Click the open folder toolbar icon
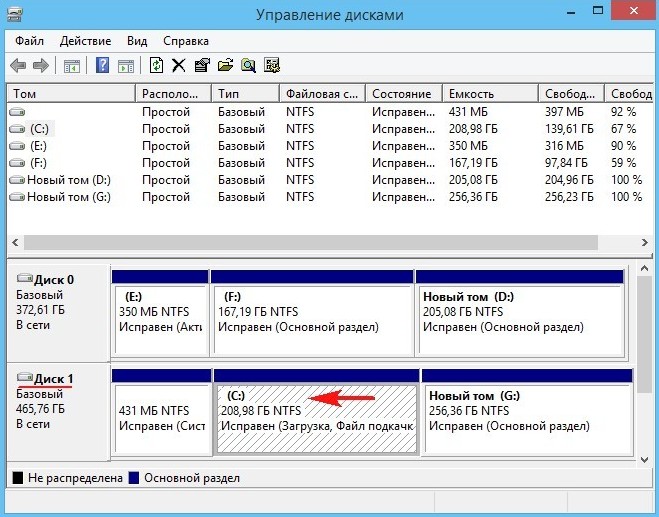 225,66
